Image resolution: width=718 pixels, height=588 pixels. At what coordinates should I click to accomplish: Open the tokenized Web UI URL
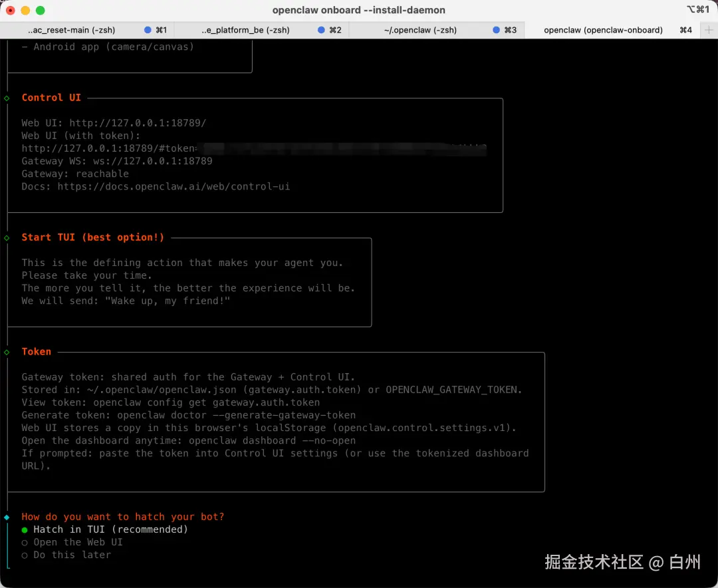(x=254, y=148)
